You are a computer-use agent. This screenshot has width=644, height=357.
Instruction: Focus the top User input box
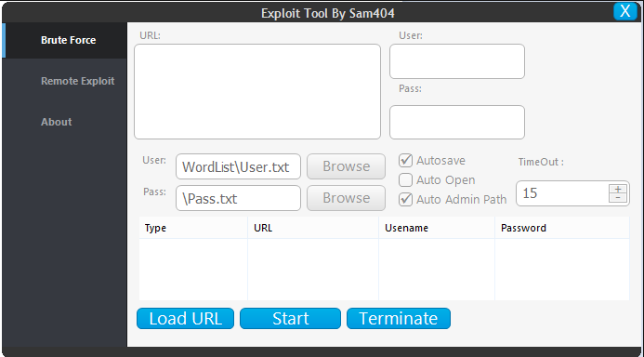pyautogui.click(x=456, y=61)
